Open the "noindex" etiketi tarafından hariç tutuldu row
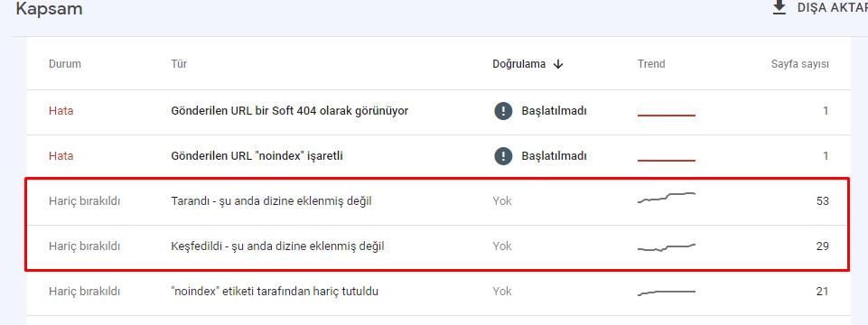 click(x=438, y=292)
